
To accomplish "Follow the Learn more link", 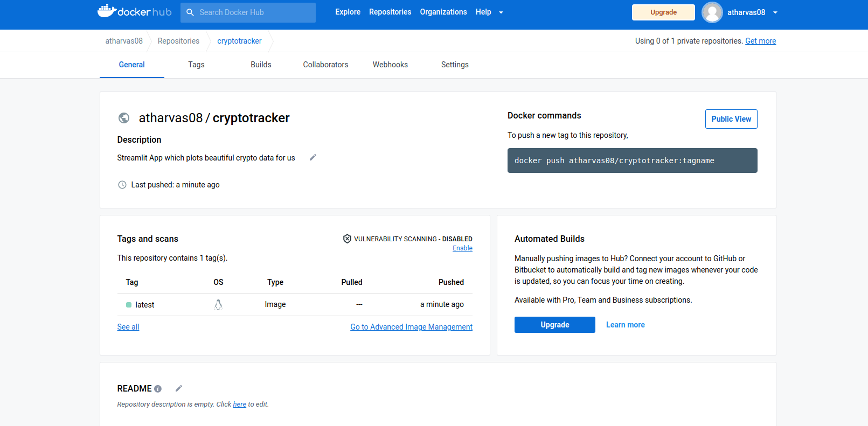I will [x=626, y=325].
